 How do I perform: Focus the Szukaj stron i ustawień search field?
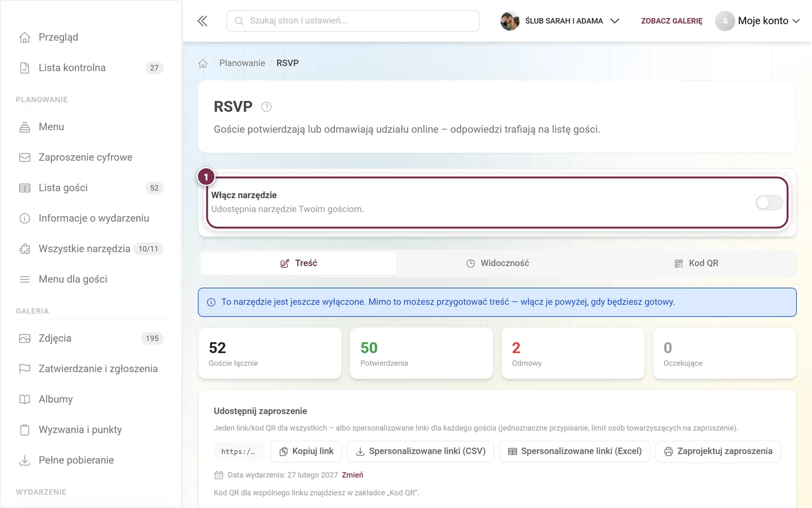click(x=353, y=21)
